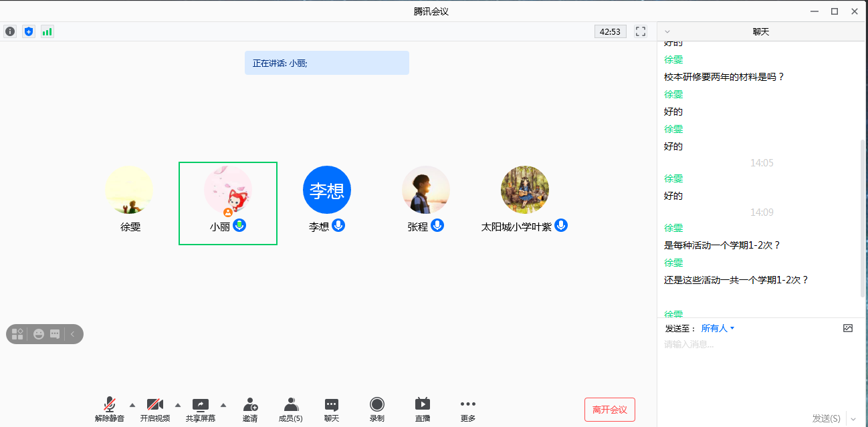Open the 邀请 invite button
This screenshot has width=868, height=427.
[x=250, y=409]
